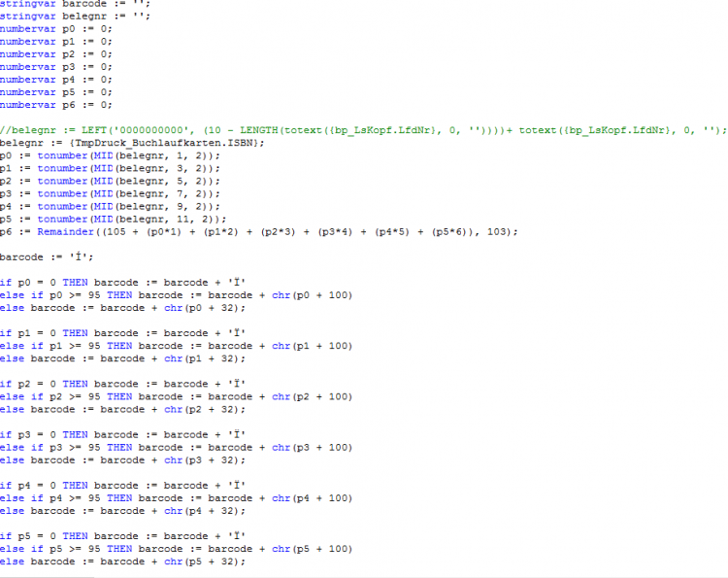This screenshot has width=728, height=578.
Task: Place cursor on 'numbervar p2 := 0;'
Action: (x=55, y=54)
